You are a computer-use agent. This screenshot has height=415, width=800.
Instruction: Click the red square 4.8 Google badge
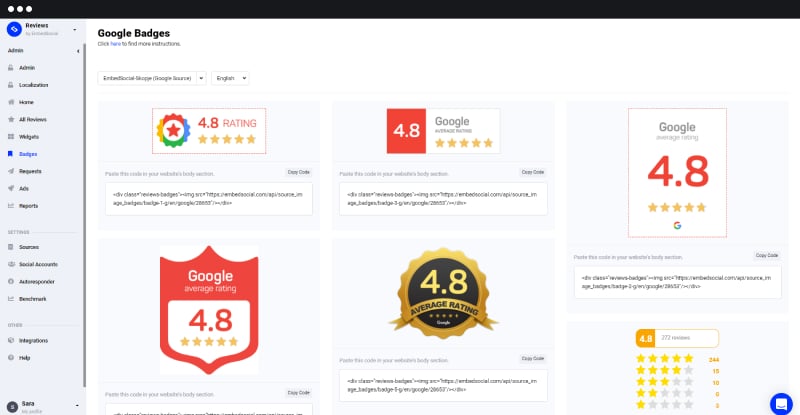(443, 131)
